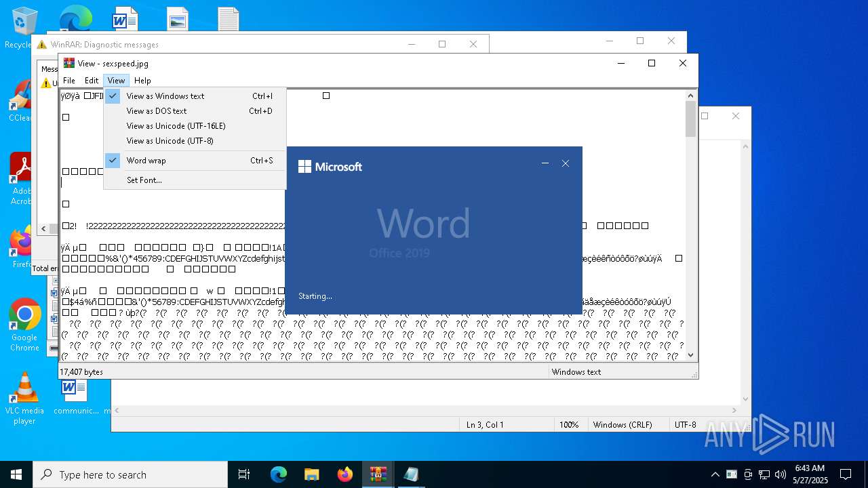The image size is (868, 488).
Task: Click WinRAR viewer title bar icon
Action: pos(69,63)
